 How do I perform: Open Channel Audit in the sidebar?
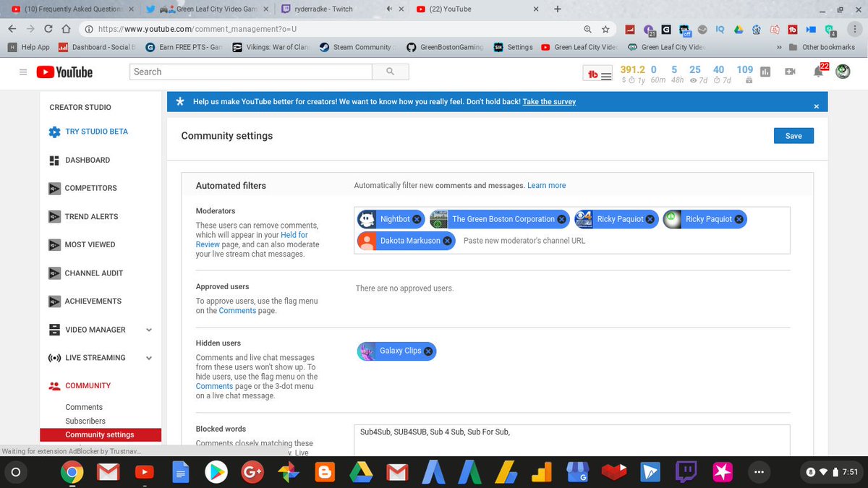click(93, 273)
